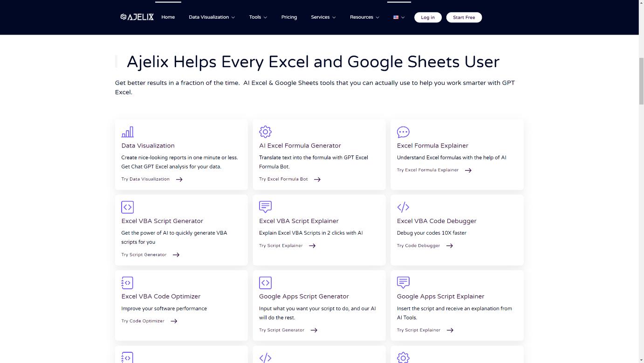
Task: Click the Excel VBA Script Explainer message icon
Action: coord(265,207)
